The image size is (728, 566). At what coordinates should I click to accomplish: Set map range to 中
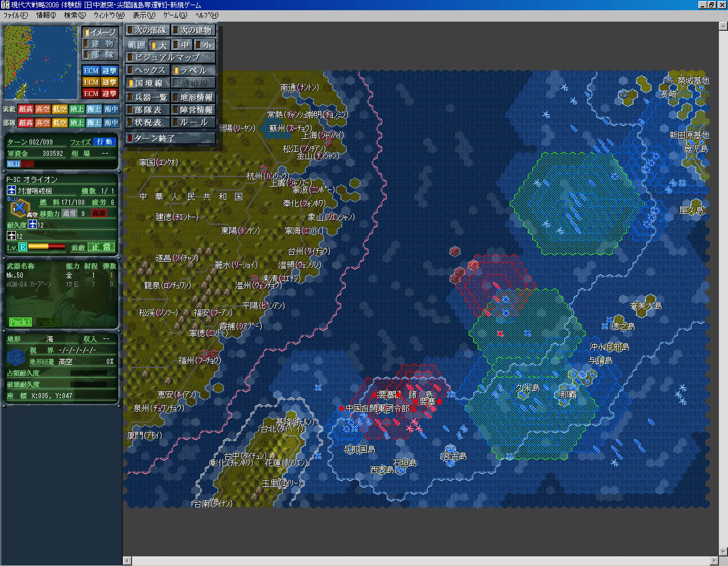[x=181, y=45]
